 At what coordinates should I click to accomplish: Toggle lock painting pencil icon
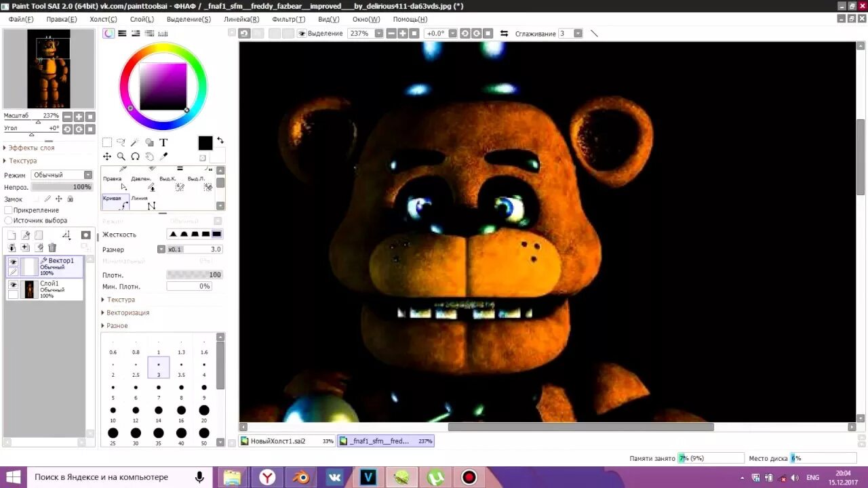pyautogui.click(x=47, y=199)
